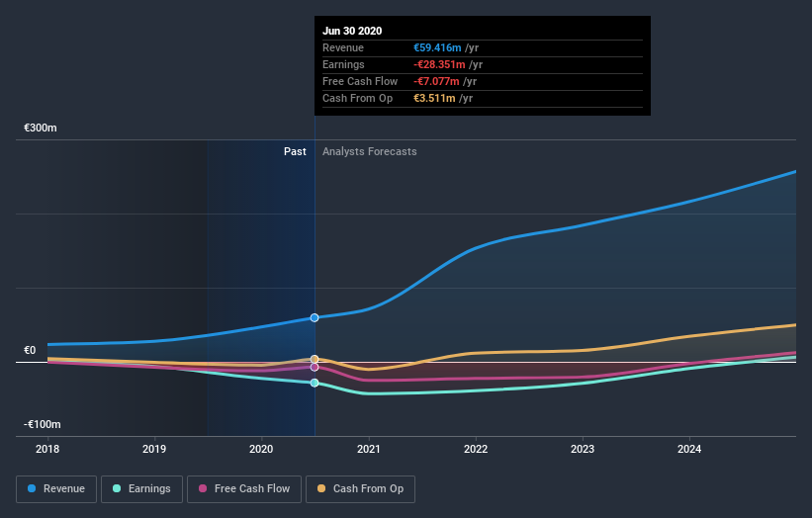The image size is (812, 518).
Task: Click the Cash From Op row label in tooltip
Action: coord(357,98)
